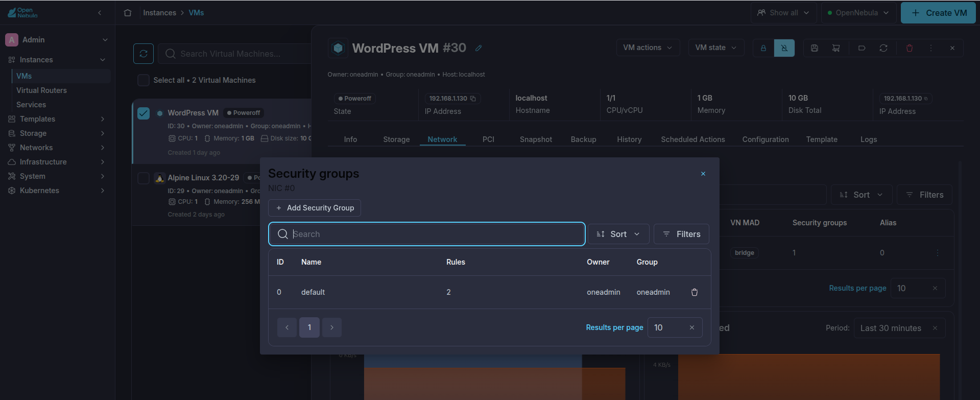
Task: Open the NIC row actions three-dot menu
Action: pos(937,253)
